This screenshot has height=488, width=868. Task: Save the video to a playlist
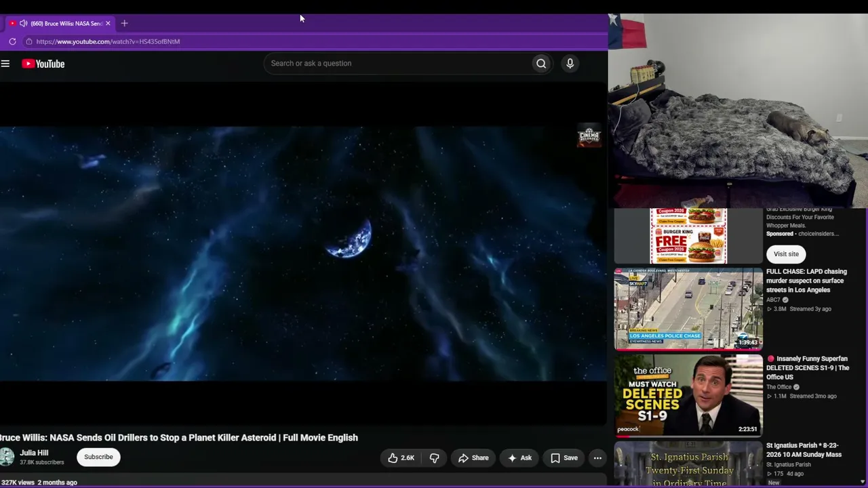[564, 458]
